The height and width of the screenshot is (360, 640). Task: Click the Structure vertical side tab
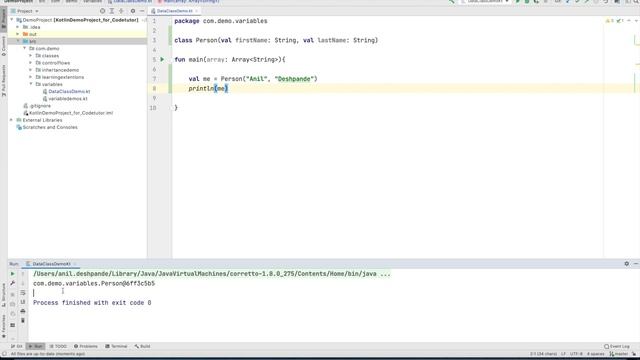pos(4,295)
